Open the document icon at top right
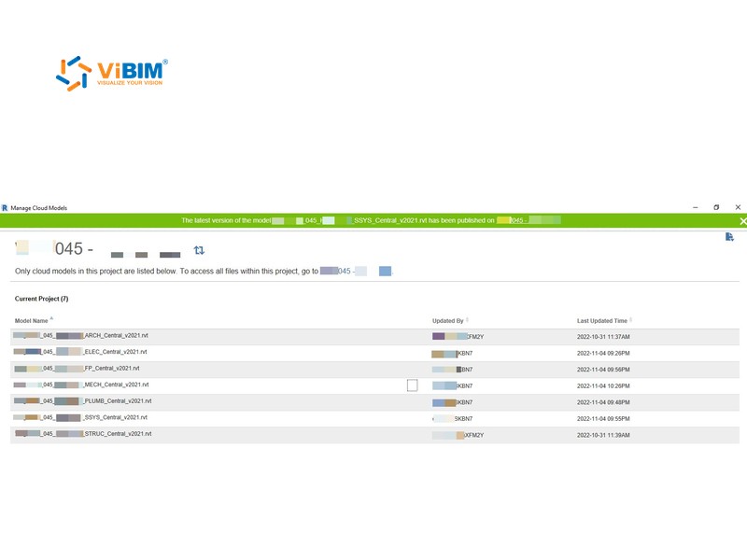This screenshot has height=560, width=747. coord(729,237)
